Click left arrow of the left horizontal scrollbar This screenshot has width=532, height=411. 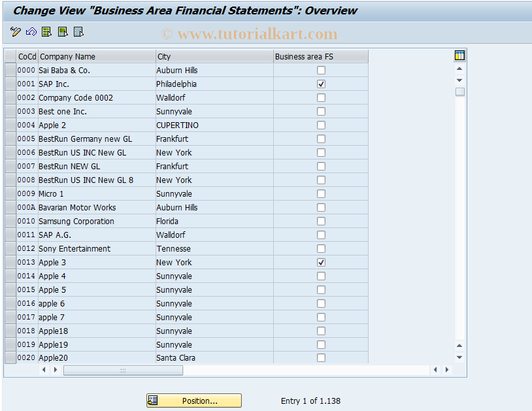click(44, 370)
